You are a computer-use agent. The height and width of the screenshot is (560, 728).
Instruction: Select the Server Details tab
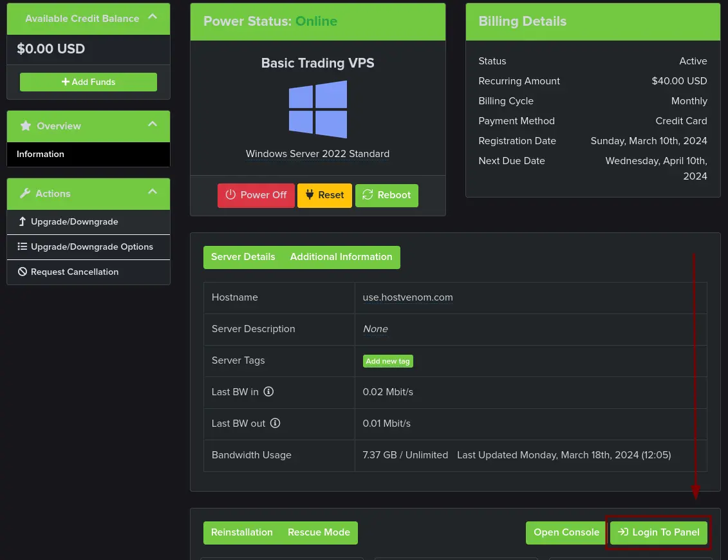point(243,257)
